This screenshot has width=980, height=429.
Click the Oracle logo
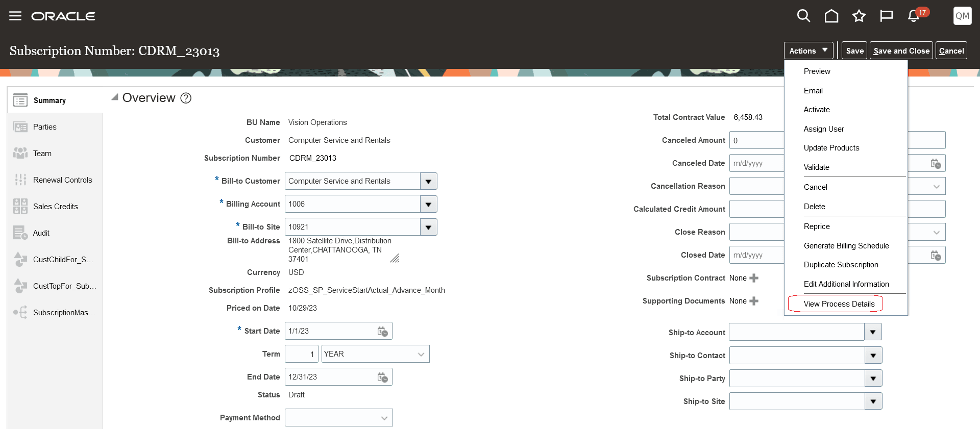click(63, 16)
